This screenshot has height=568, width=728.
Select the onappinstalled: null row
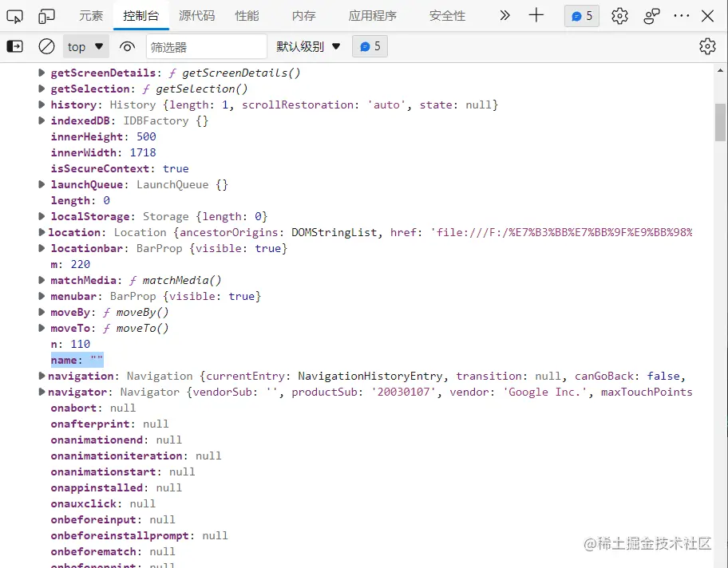click(116, 487)
